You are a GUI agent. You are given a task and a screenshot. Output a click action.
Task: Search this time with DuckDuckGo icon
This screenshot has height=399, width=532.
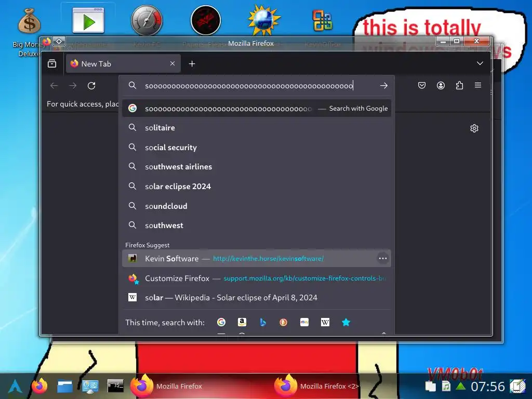(x=283, y=322)
